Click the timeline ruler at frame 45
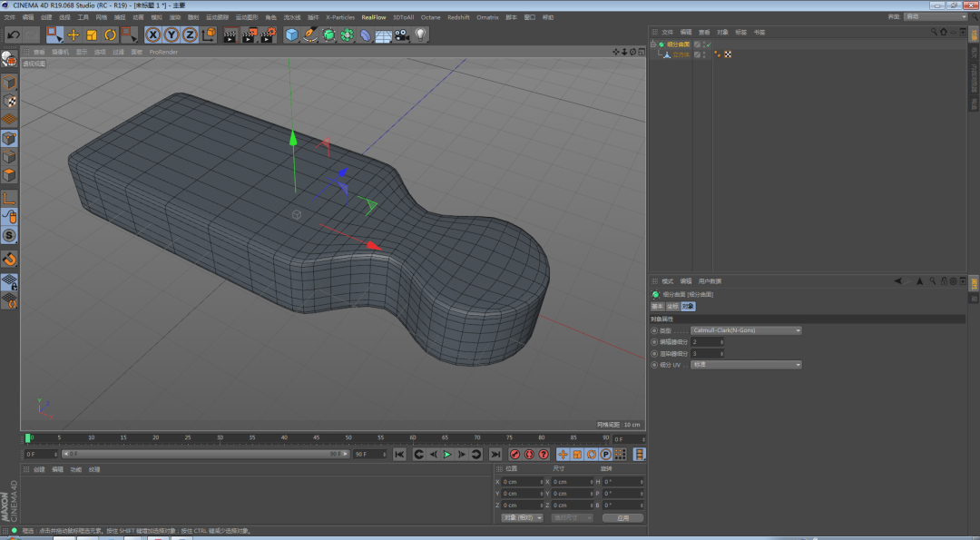Screen dimensions: 980x540 pos(317,439)
